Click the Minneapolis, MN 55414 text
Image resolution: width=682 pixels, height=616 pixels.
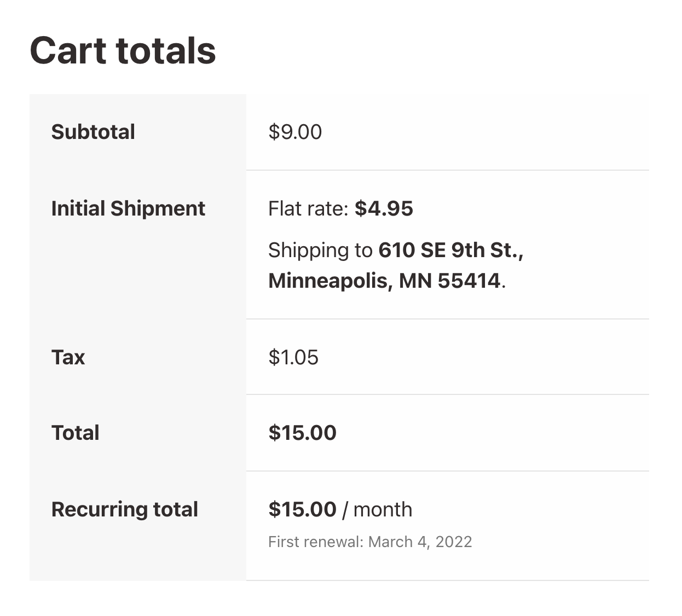coord(384,281)
